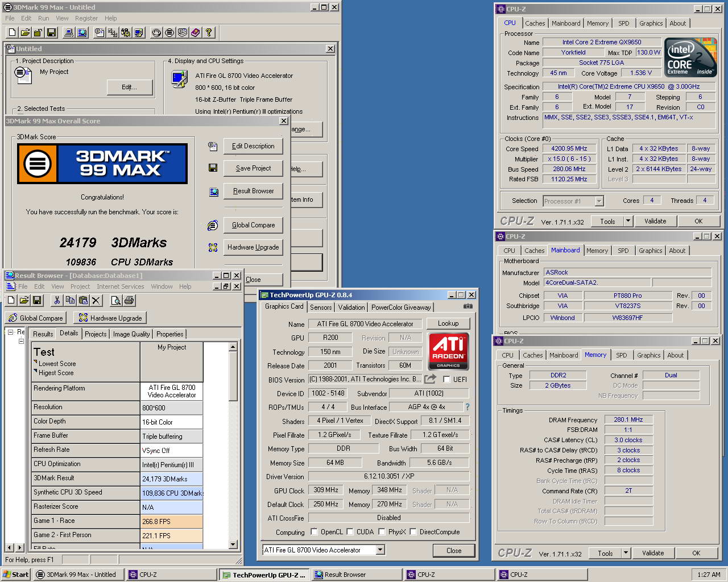Screen dimensions: 728x582
Task: Open Internet Services menu in Result Browser
Action: 120,286
